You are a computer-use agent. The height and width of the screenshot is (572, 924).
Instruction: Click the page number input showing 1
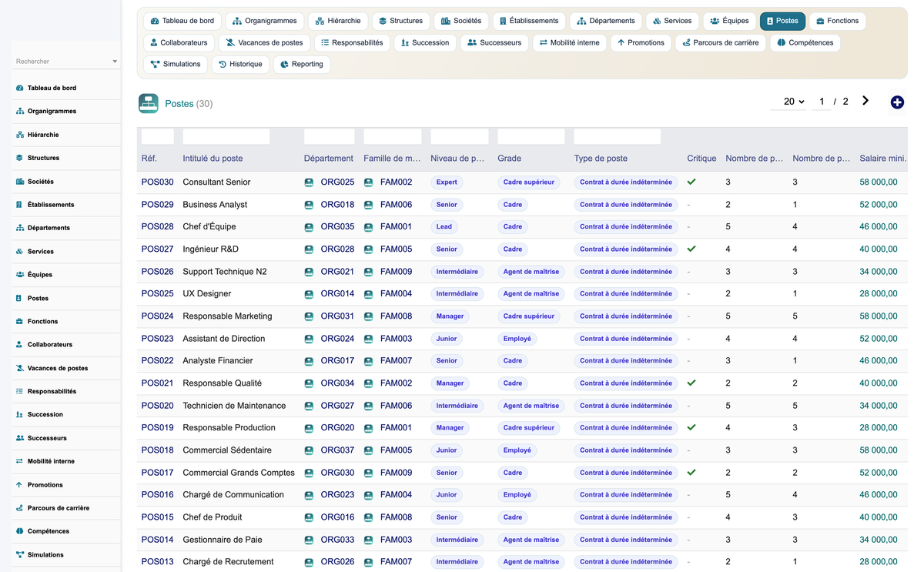tap(822, 102)
